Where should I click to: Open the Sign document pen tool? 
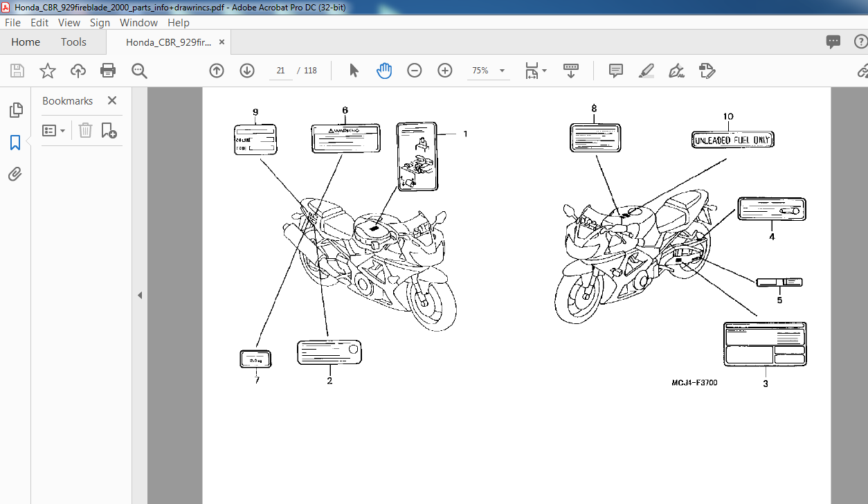click(x=676, y=71)
